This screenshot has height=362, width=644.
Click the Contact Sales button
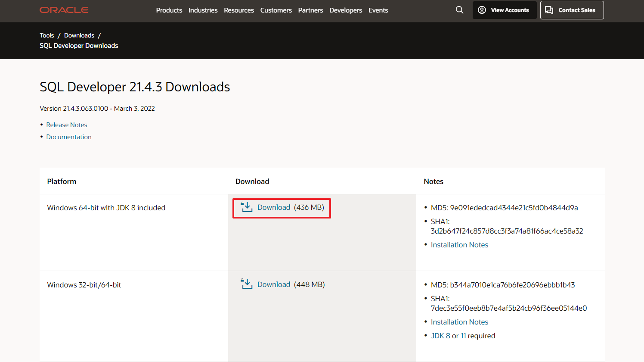572,10
